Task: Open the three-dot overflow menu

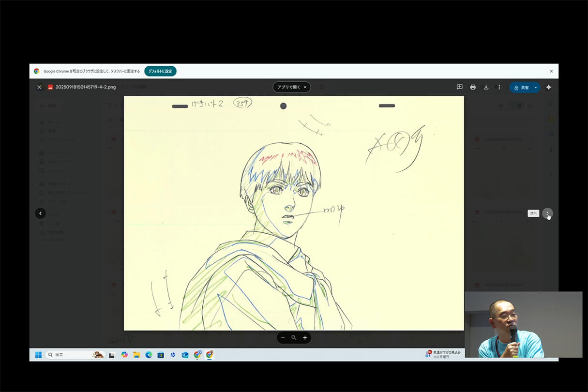Action: [x=499, y=87]
